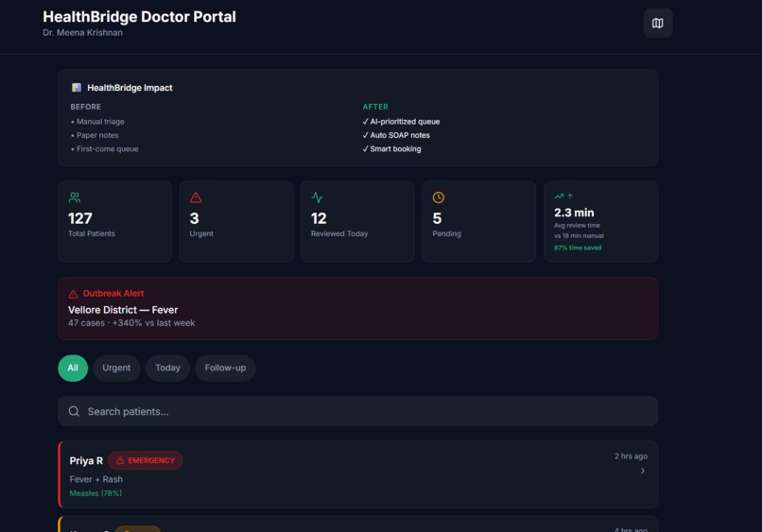Select the Follow-up filter tab
762x532 pixels.
(226, 368)
